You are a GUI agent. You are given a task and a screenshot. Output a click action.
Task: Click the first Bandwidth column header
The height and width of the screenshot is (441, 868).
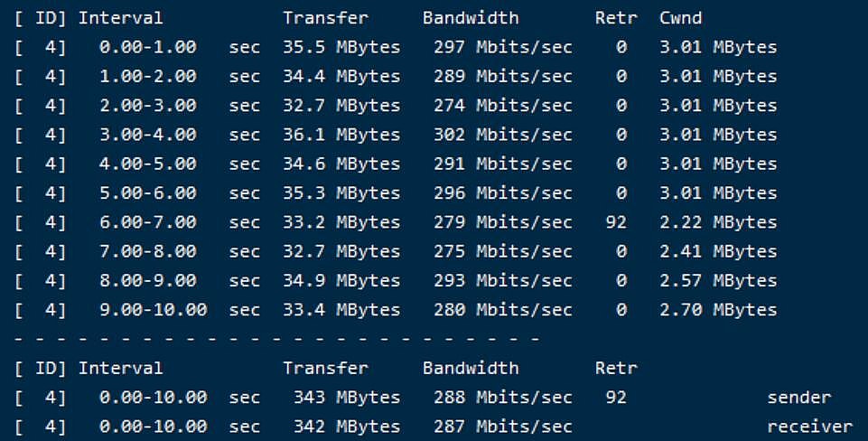[x=471, y=18]
